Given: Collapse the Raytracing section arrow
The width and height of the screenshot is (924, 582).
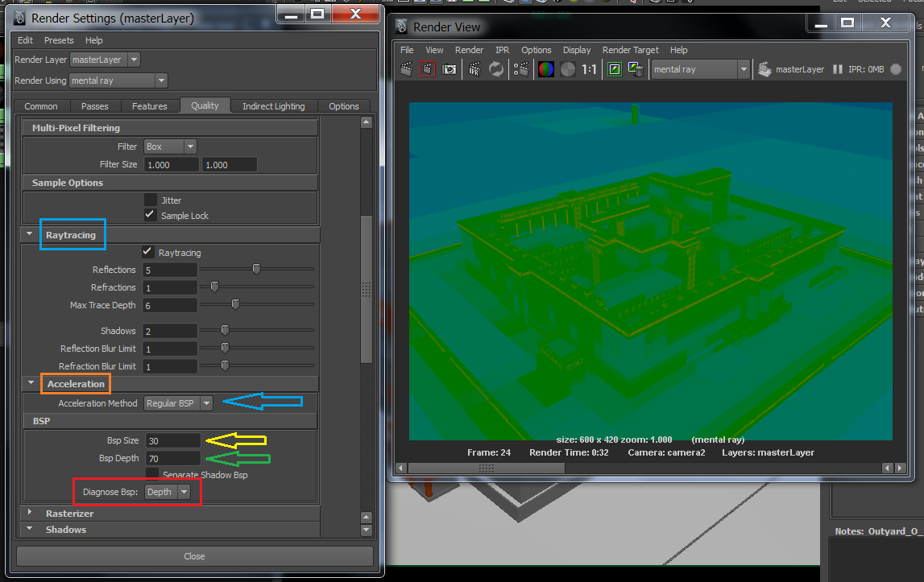Looking at the screenshot, I should tap(30, 234).
